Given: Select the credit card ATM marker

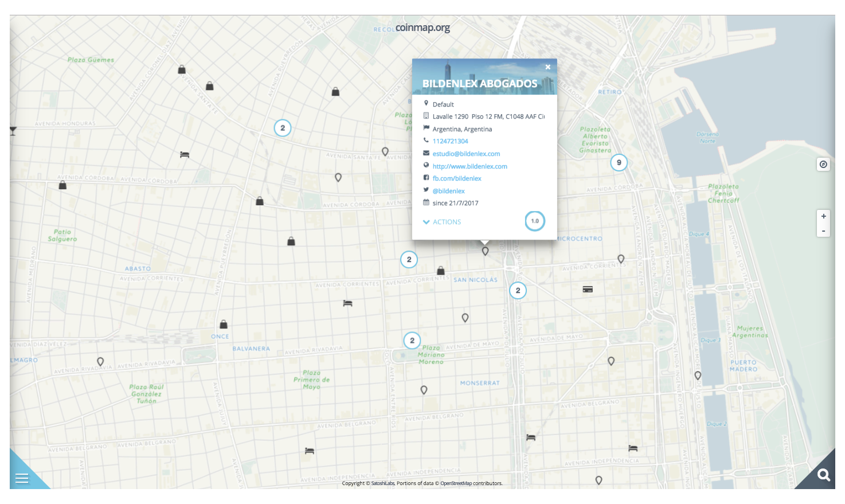Looking at the screenshot, I should [x=588, y=290].
